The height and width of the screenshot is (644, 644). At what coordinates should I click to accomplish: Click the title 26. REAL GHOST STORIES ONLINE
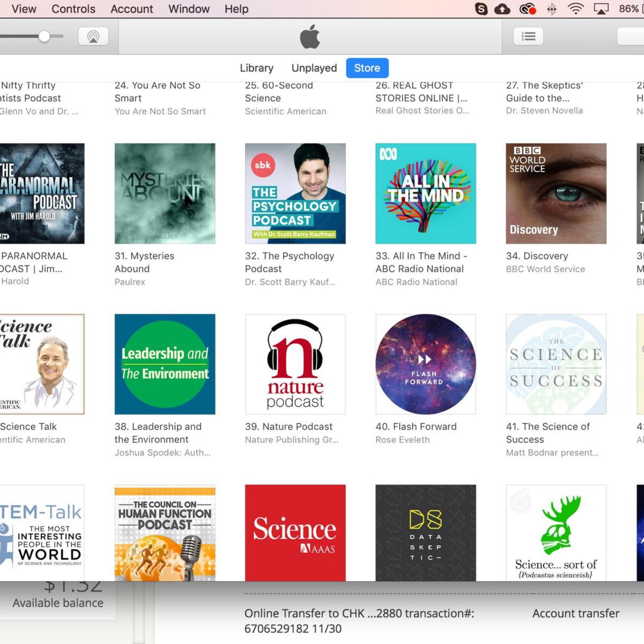pyautogui.click(x=422, y=92)
